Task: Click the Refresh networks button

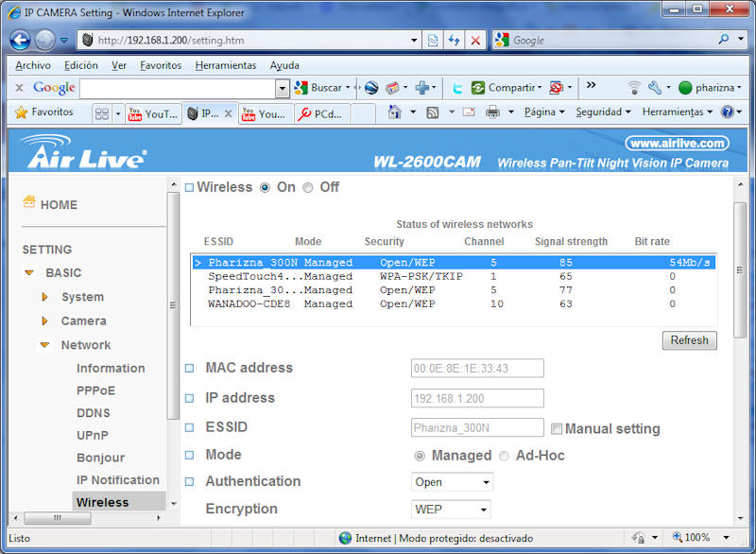Action: (x=689, y=340)
